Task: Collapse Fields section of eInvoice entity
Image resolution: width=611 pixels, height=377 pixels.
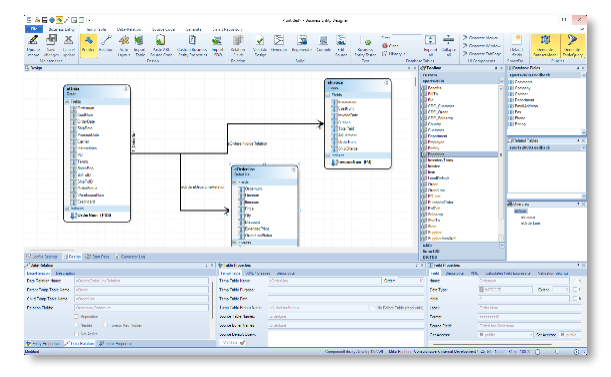Action: 328,95
